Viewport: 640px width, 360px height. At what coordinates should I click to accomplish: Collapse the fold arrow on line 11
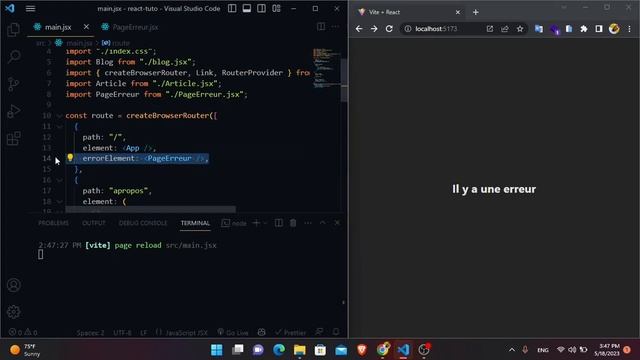[x=60, y=127]
